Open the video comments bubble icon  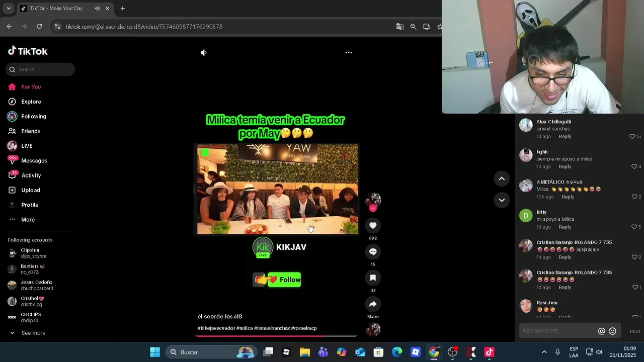pyautogui.click(x=373, y=251)
